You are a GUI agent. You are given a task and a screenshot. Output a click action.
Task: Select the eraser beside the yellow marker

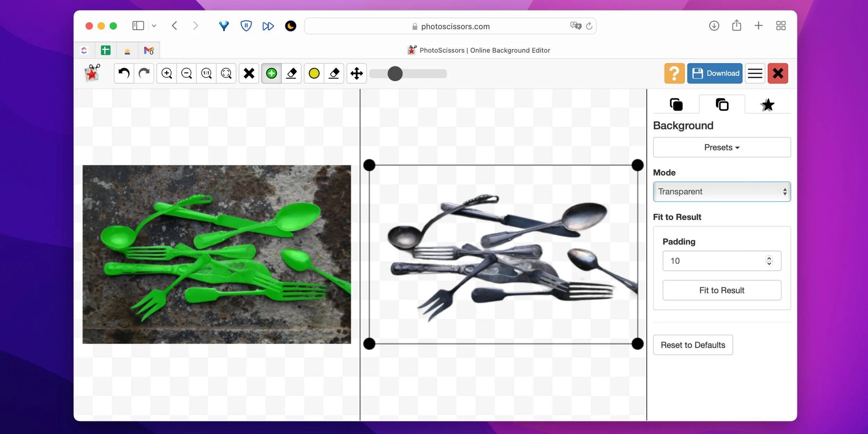[x=334, y=73]
